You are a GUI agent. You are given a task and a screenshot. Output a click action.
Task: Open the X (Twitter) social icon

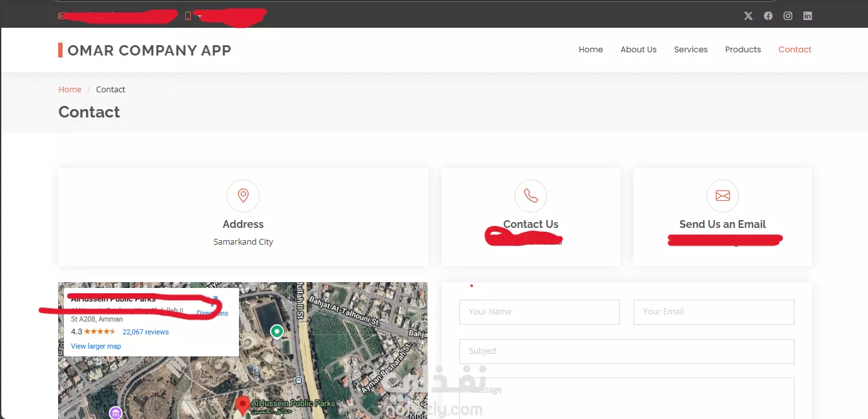(748, 16)
